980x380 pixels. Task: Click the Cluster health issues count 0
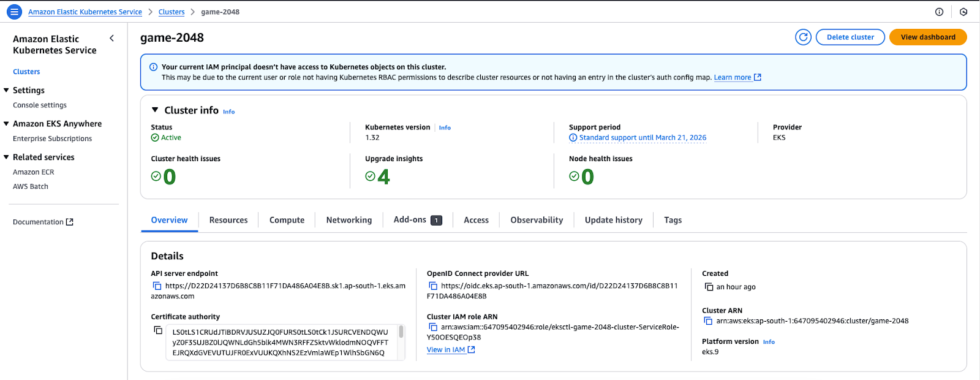tap(170, 177)
